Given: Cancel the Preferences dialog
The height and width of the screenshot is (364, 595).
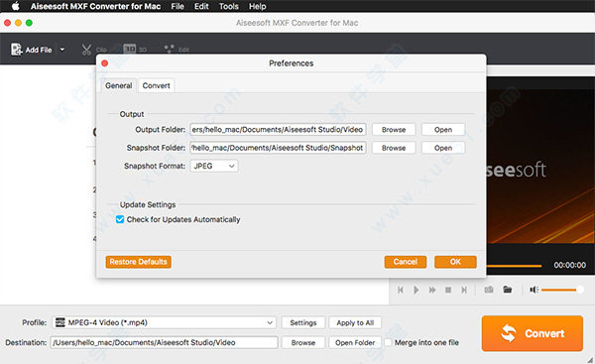Looking at the screenshot, I should [x=406, y=262].
